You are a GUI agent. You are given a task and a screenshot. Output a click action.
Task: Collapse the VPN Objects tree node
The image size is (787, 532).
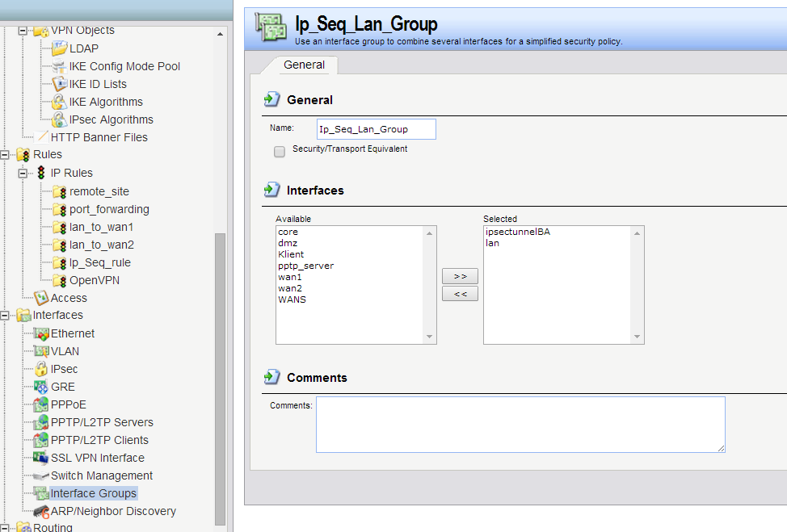point(23,31)
